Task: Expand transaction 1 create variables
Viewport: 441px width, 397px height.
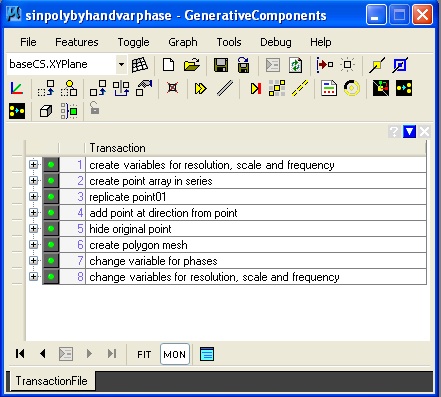Action: [33, 164]
